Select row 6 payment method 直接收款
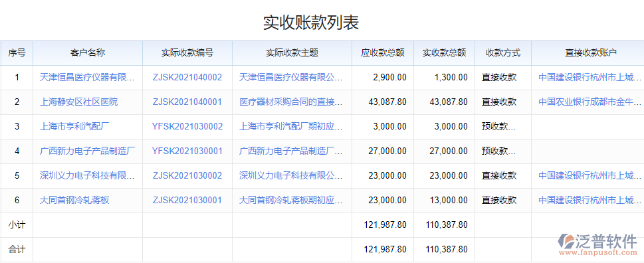This screenshot has height=263, width=644. [x=499, y=200]
